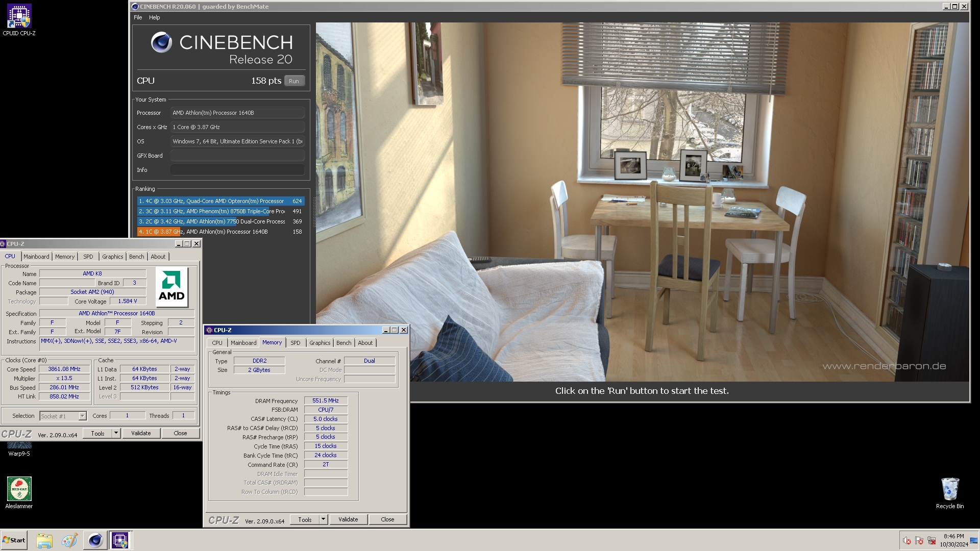Click Core Speed value 3861.08 MHz
Viewport: 980px width, 551px height.
64,369
